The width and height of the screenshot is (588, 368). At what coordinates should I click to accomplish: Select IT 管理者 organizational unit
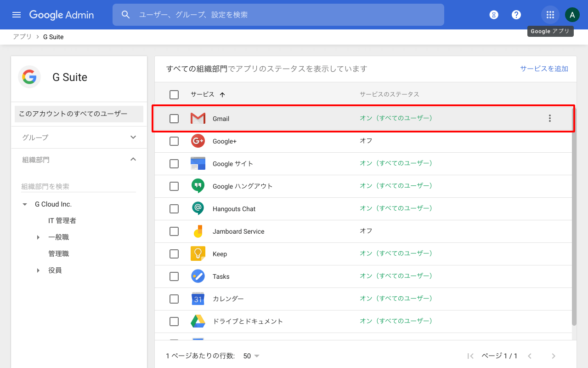(62, 221)
